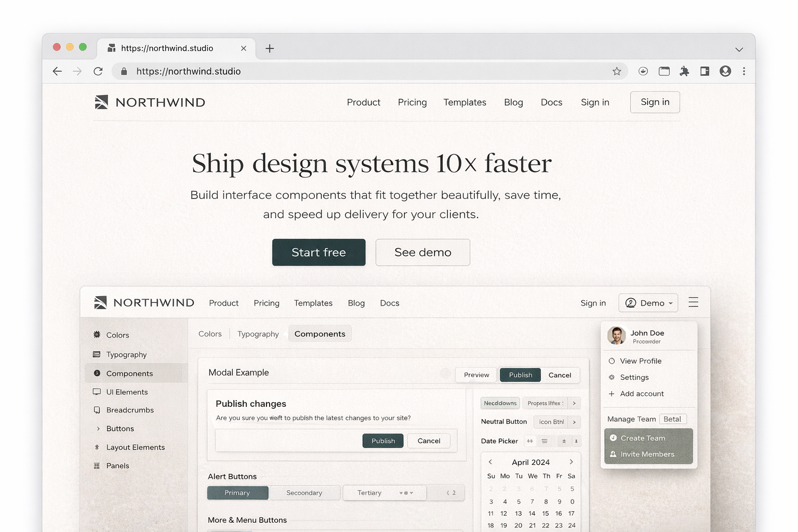Open the browser three-dot menu
Screen dimensions: 798x532
[744, 71]
